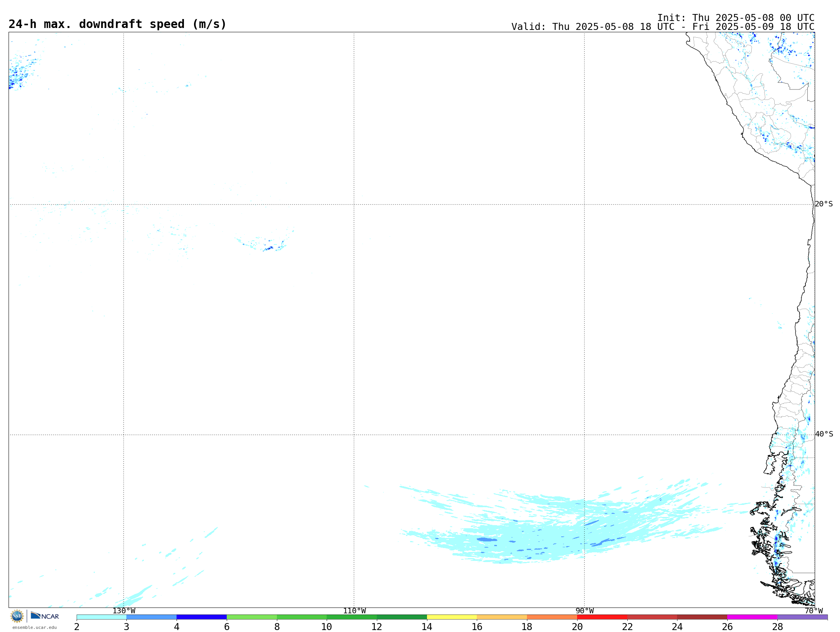The image size is (840, 632).
Task: Select the orange 18-20 m/s color swatch
Action: pyautogui.click(x=552, y=617)
